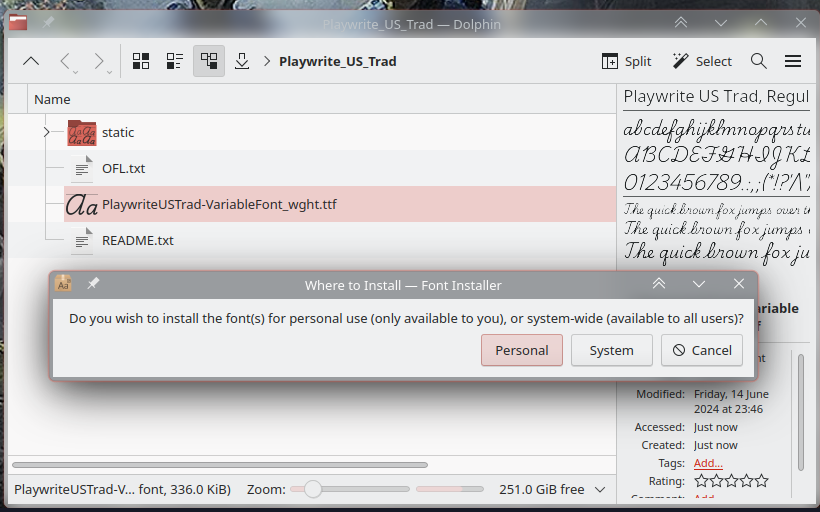Click the README.txt document icon
820x512 pixels.
tap(82, 240)
